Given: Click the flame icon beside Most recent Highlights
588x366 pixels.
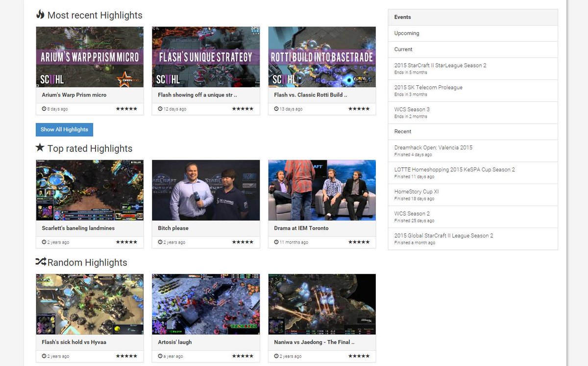Looking at the screenshot, I should [40, 15].
